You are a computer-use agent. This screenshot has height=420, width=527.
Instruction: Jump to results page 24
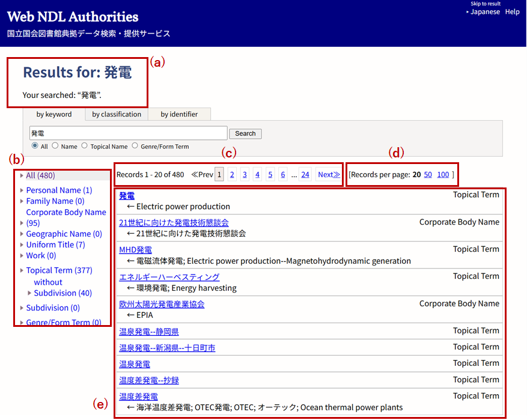pos(305,175)
